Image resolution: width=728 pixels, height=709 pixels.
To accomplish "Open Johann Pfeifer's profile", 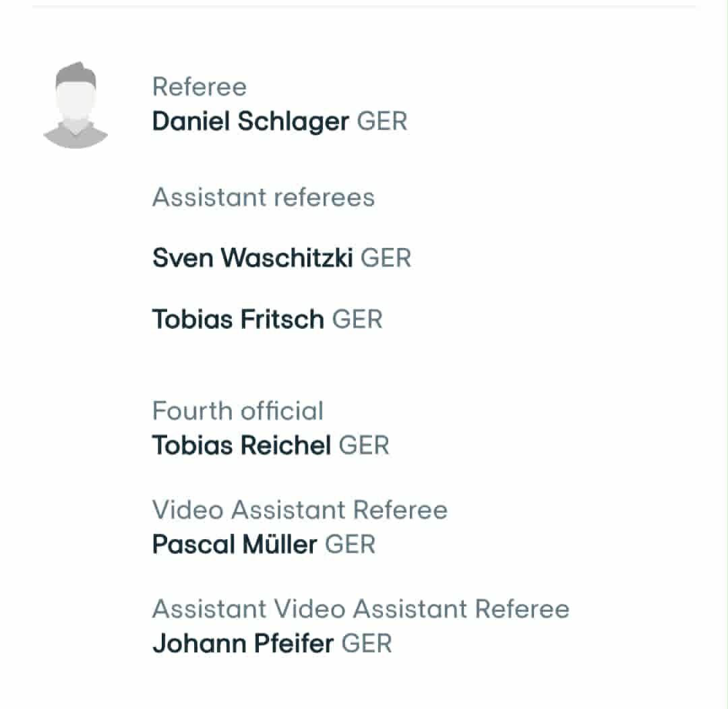I will point(243,643).
